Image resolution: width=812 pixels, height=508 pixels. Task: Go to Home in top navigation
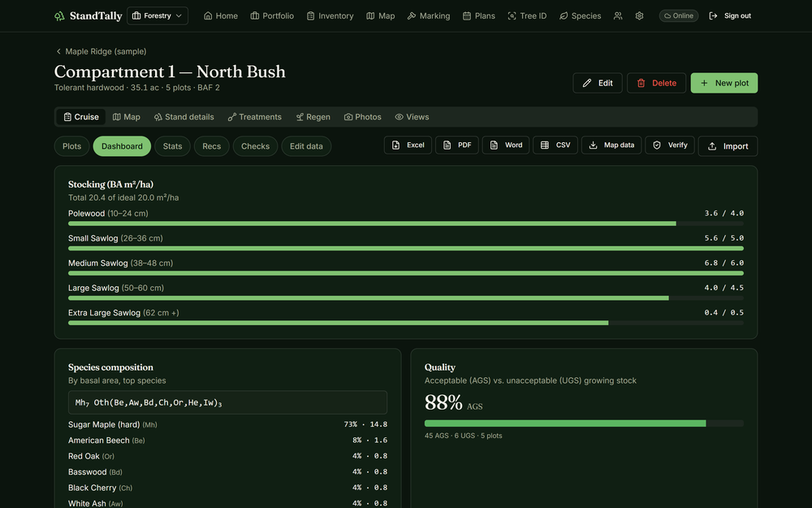click(x=221, y=16)
